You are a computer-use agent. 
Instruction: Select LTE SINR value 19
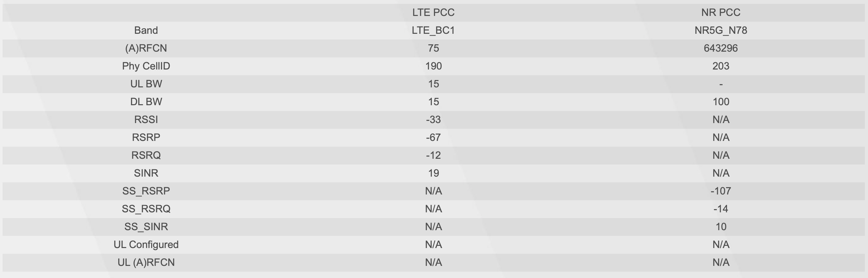coord(433,173)
